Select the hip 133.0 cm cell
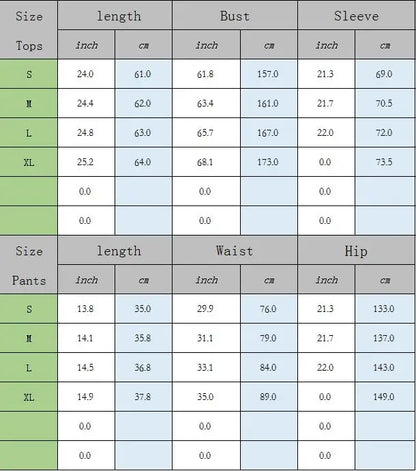Screen dimensions: 416x471 (x=385, y=309)
